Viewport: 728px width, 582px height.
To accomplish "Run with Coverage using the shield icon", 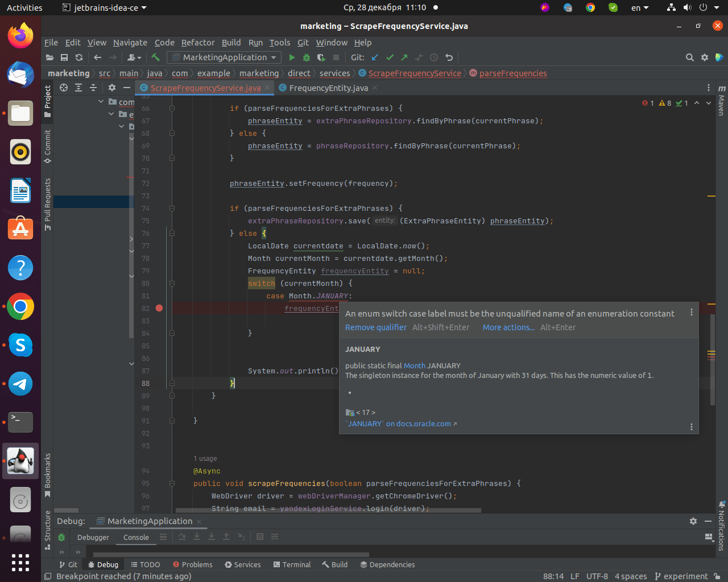I will pos(321,57).
